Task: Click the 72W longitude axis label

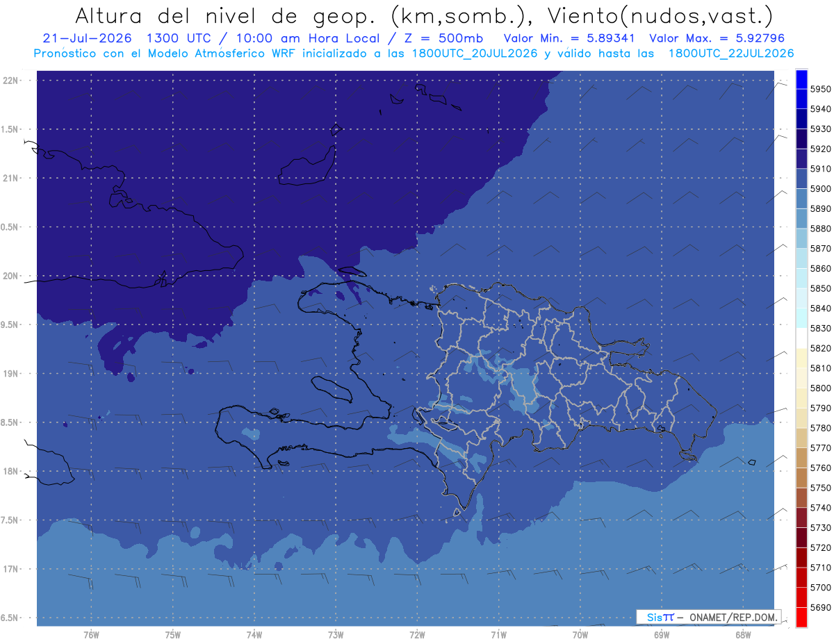Action: (417, 635)
